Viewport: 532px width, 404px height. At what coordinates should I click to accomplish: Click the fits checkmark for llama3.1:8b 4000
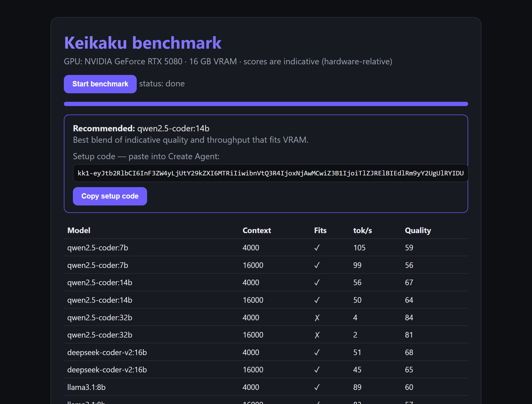(x=317, y=387)
